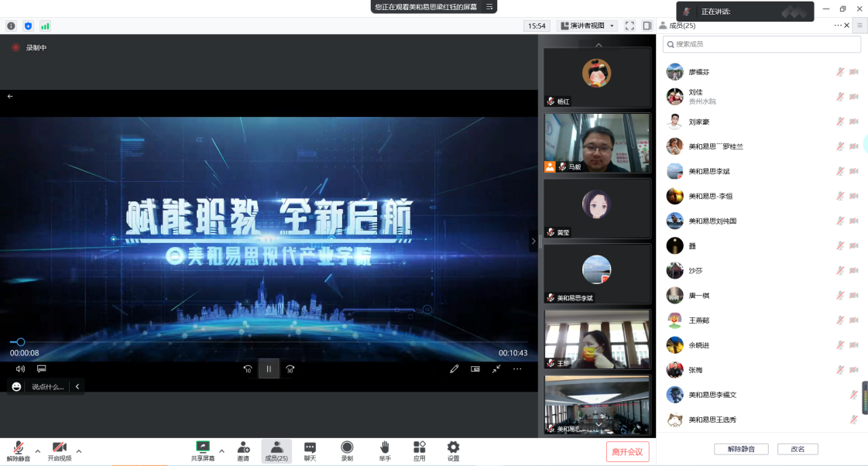Select the pen annotation icon in player
This screenshot has height=466, width=868.
454,368
